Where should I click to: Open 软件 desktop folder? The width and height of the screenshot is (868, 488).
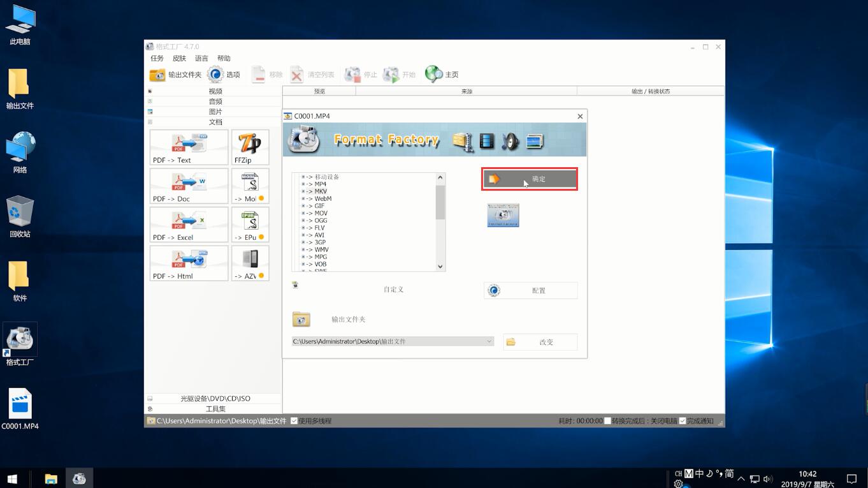click(x=20, y=281)
